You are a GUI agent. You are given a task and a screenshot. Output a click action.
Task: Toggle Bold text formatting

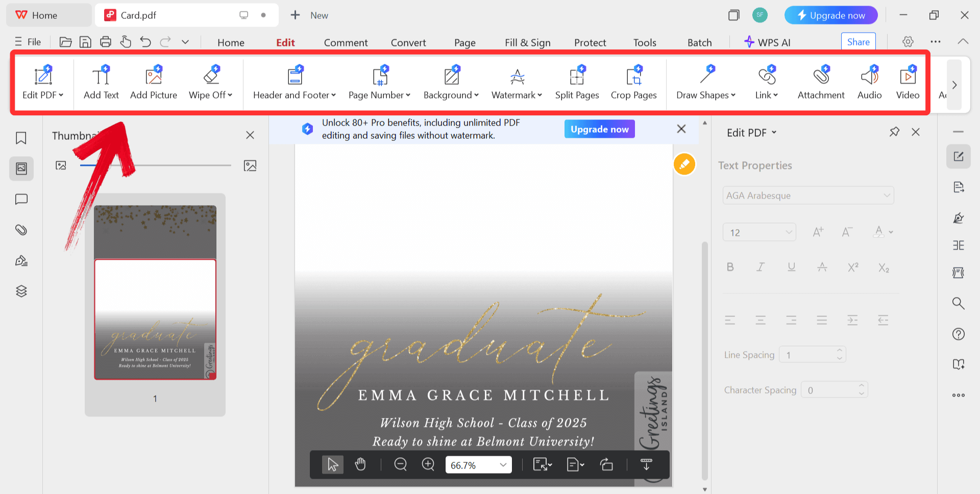coord(730,267)
